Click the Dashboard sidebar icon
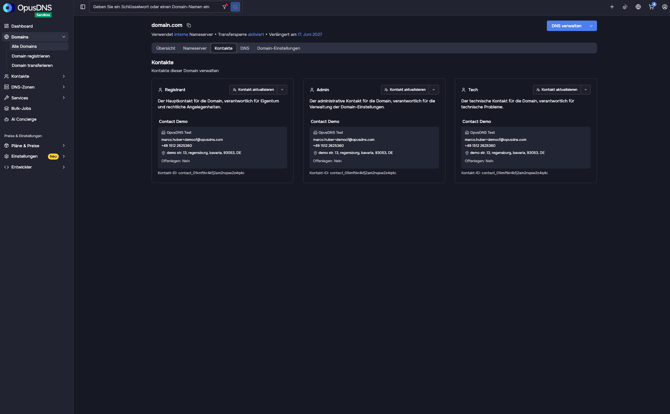Screen dimensions: 670x414 pos(6,26)
